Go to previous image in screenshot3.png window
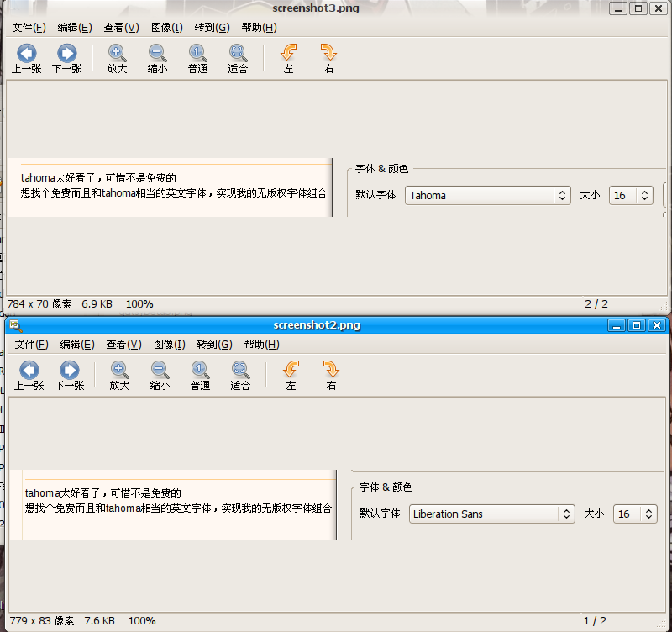Screen dimensions: 672x632 point(27,59)
